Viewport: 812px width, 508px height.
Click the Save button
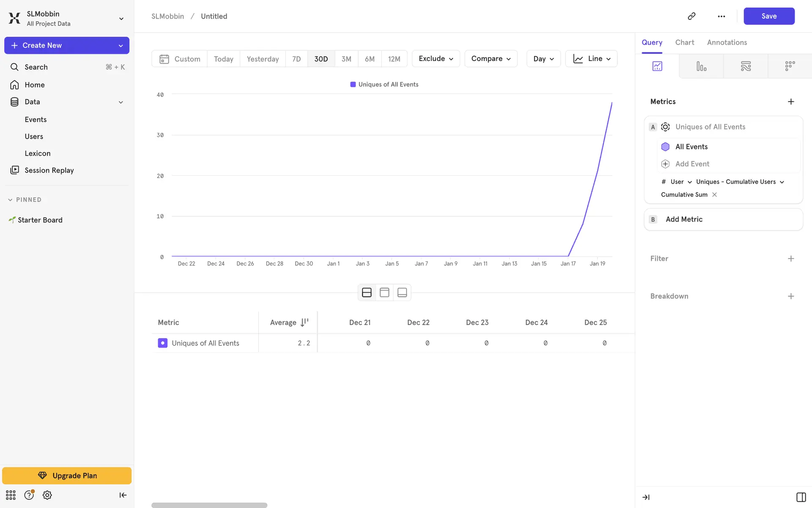point(768,16)
